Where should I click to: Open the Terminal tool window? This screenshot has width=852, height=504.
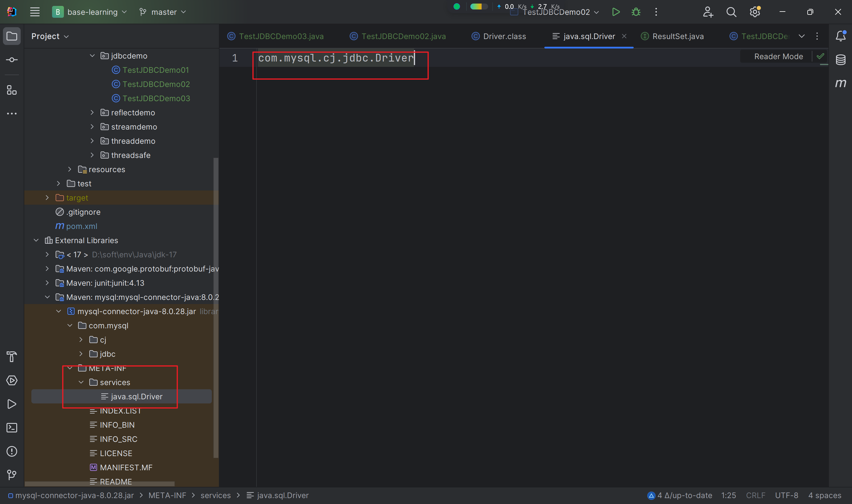pyautogui.click(x=12, y=428)
